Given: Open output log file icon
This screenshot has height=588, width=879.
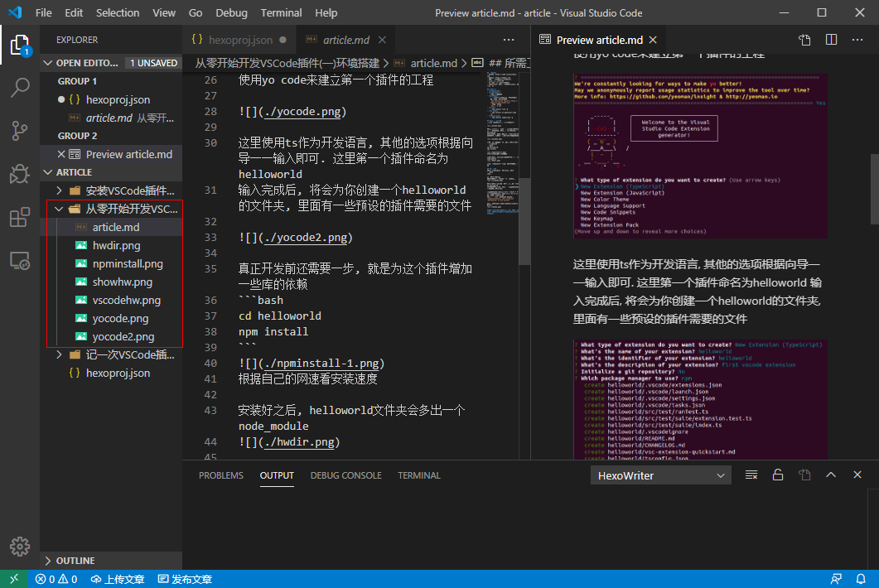Looking at the screenshot, I should pyautogui.click(x=804, y=475).
